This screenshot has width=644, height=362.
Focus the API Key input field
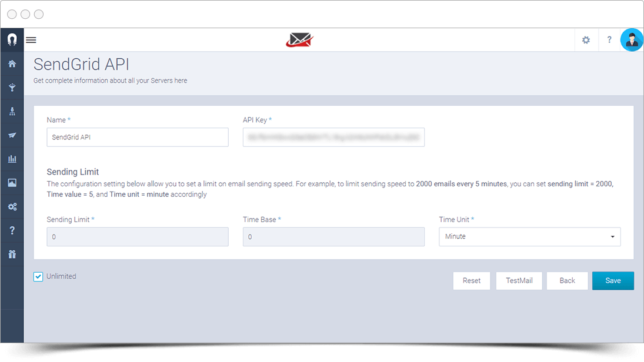coord(333,137)
